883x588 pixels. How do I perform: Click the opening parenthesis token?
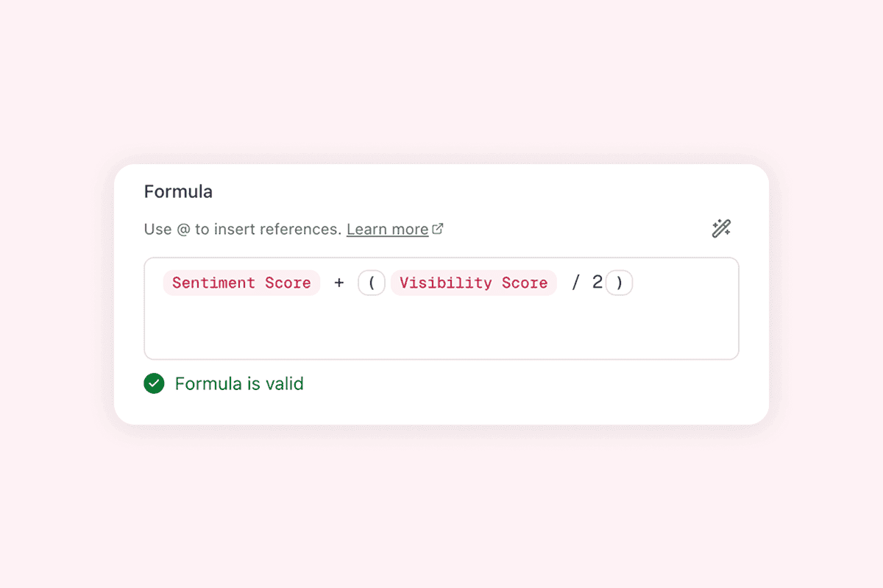372,283
